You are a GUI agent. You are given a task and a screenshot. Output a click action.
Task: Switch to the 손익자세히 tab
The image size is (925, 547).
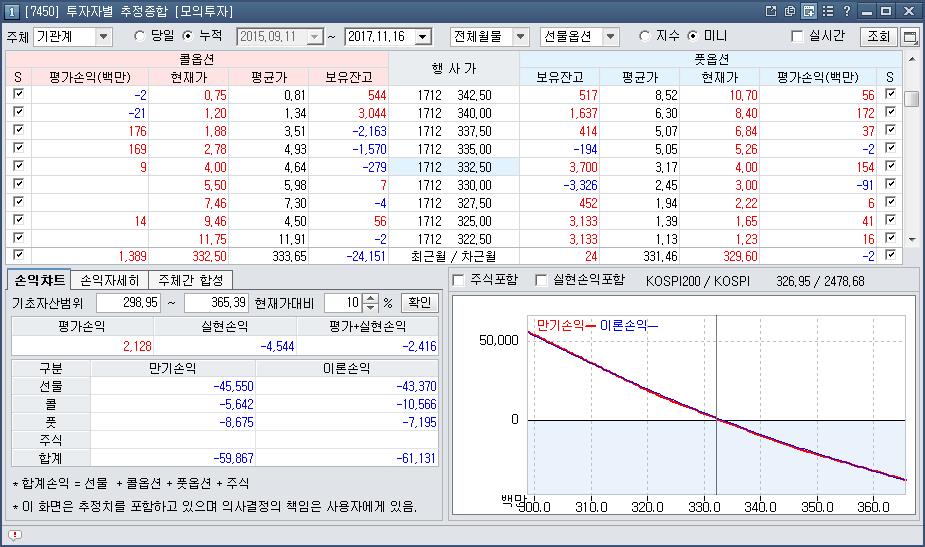tap(110, 280)
